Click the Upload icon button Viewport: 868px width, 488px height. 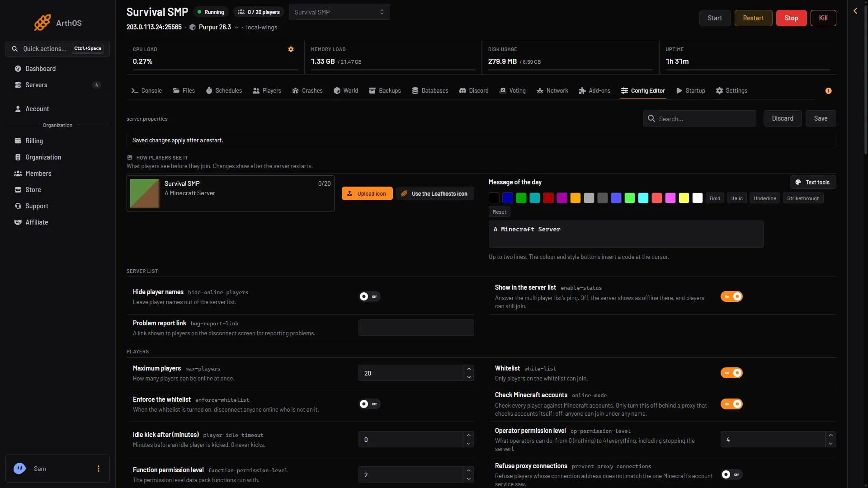click(x=367, y=193)
